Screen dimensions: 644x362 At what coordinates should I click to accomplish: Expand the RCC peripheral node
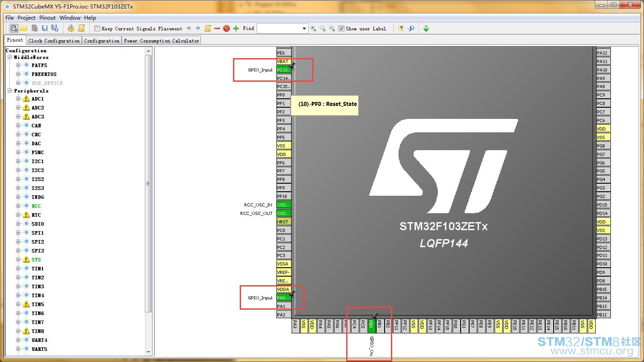(x=18, y=206)
